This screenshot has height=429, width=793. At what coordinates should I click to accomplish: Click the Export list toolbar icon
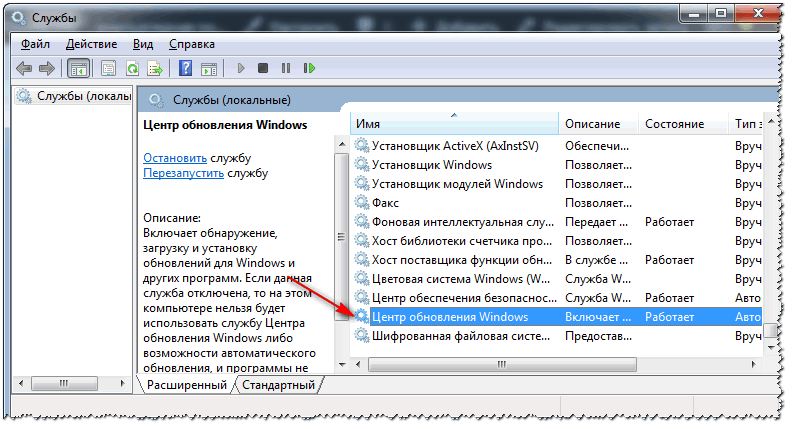point(155,68)
